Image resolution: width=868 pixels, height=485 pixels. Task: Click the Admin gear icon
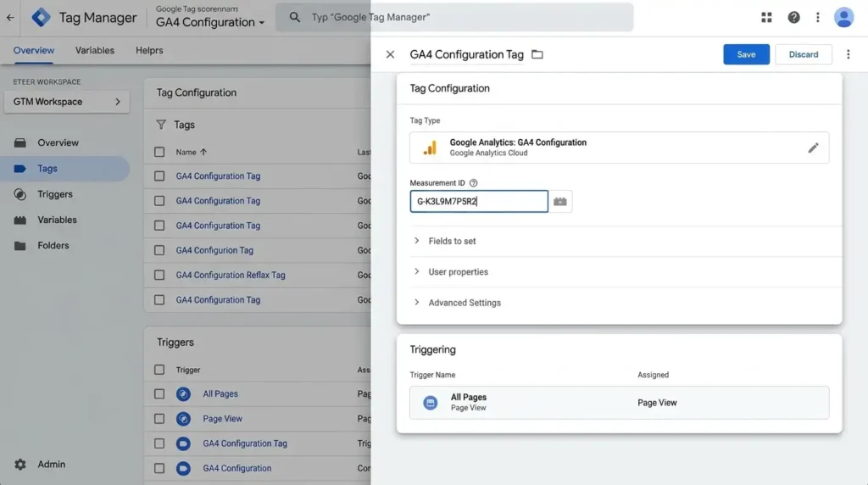click(x=20, y=465)
